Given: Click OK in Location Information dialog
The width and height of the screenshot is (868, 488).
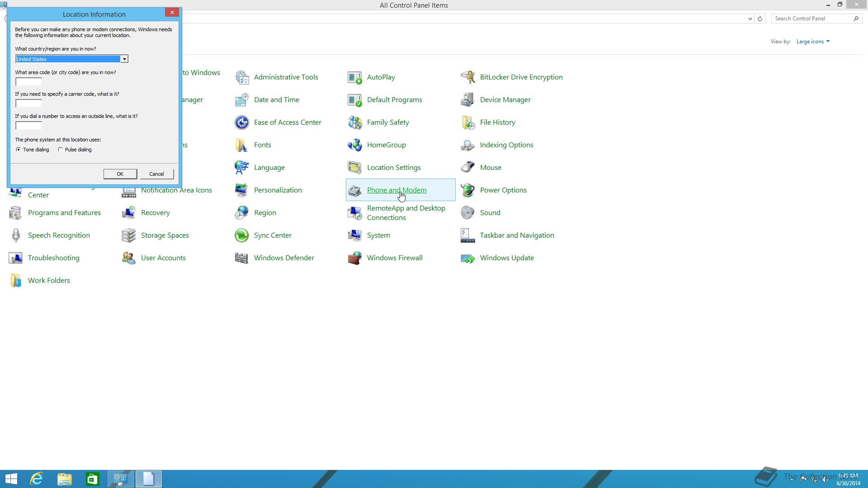Looking at the screenshot, I should 120,174.
